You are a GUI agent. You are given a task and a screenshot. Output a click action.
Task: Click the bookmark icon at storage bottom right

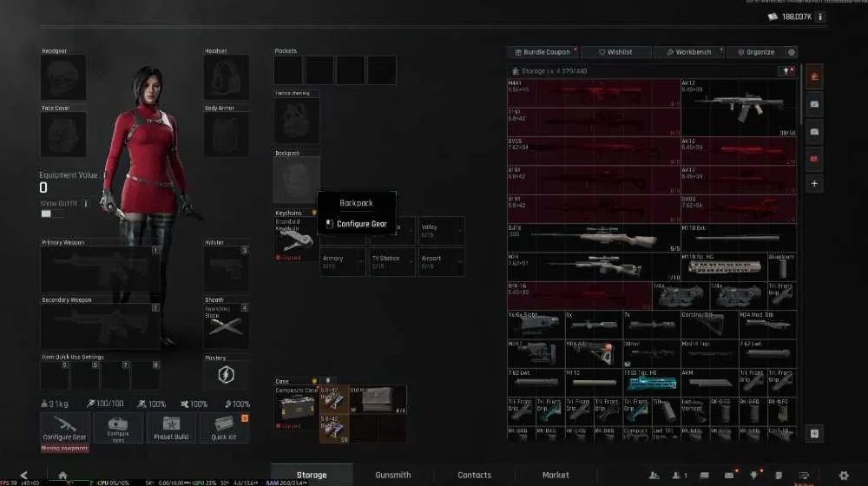point(814,433)
